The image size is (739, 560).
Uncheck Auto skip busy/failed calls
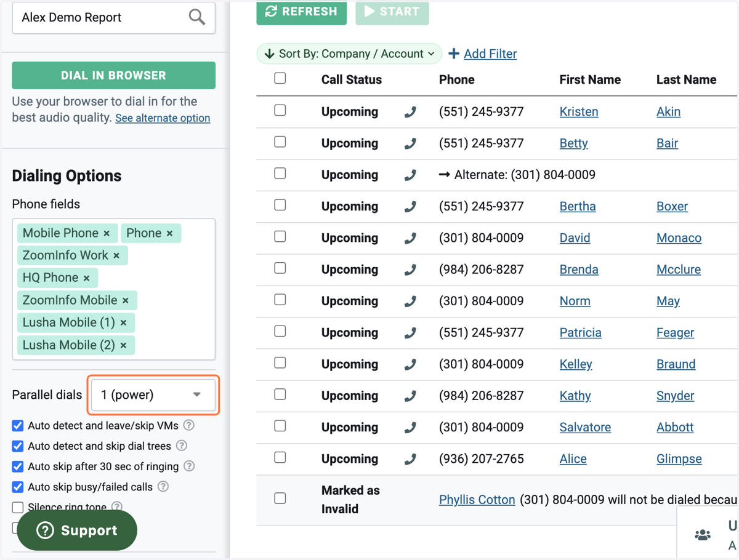point(18,487)
